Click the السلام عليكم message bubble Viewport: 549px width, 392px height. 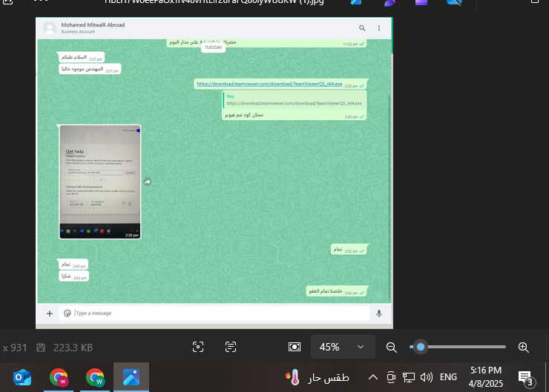tap(82, 57)
